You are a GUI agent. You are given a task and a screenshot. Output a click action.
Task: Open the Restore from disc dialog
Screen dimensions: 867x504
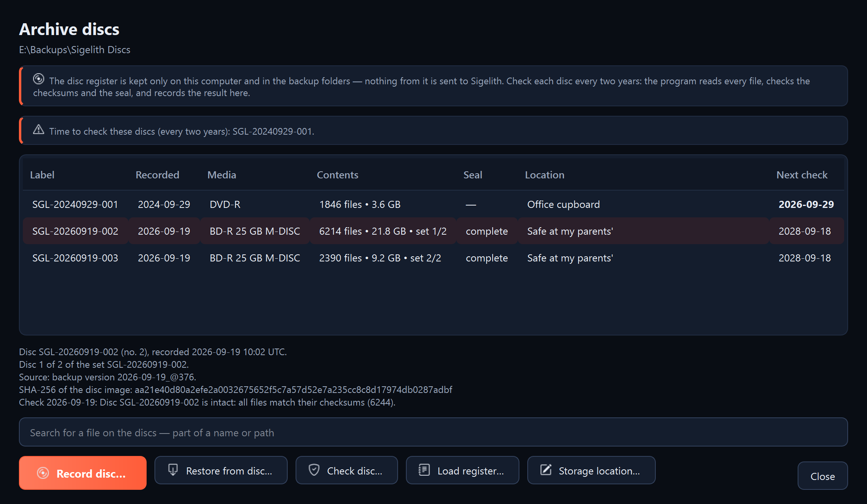[221, 470]
